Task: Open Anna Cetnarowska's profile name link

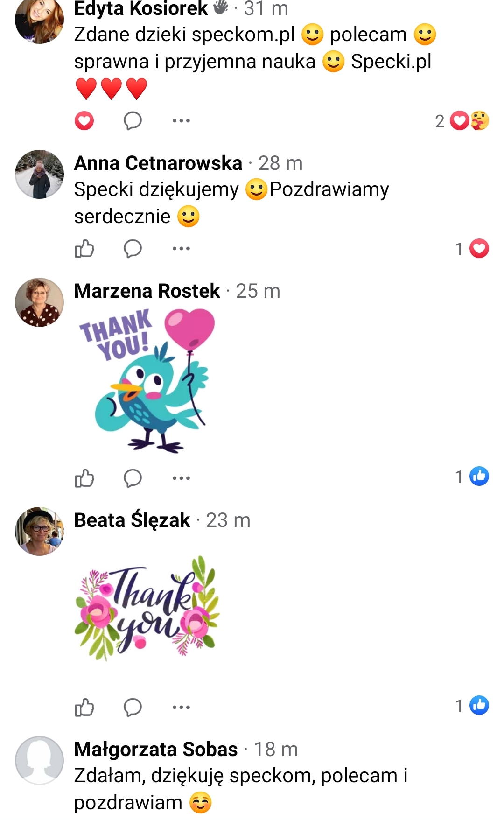Action: pos(158,163)
